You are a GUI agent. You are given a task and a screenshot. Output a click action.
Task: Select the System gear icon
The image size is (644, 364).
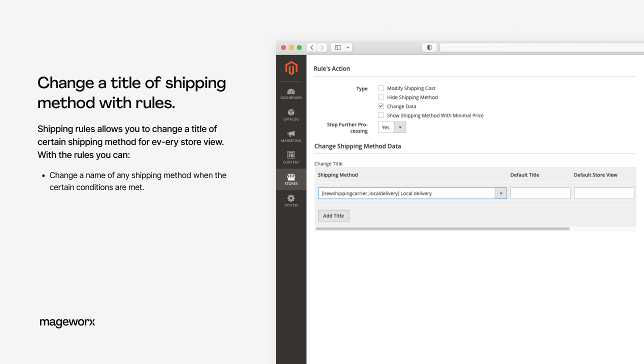pyautogui.click(x=291, y=200)
